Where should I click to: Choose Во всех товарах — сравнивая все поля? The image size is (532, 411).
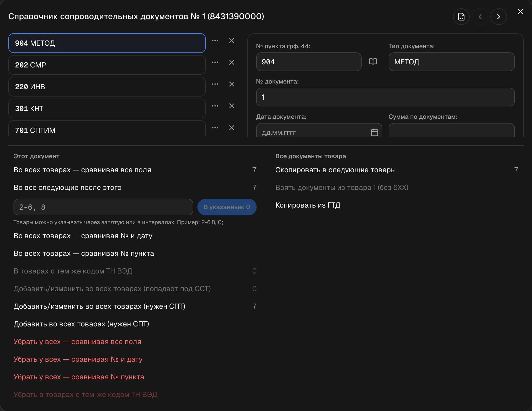135,170
